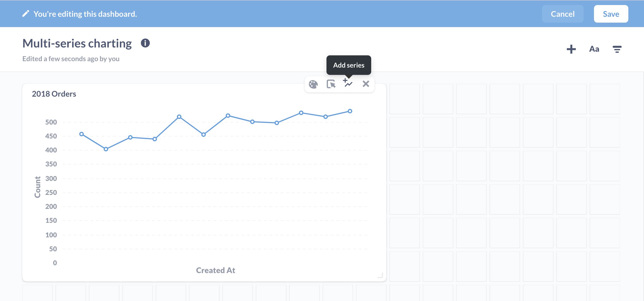Click the Created At axis label
644x301 pixels.
tap(216, 270)
